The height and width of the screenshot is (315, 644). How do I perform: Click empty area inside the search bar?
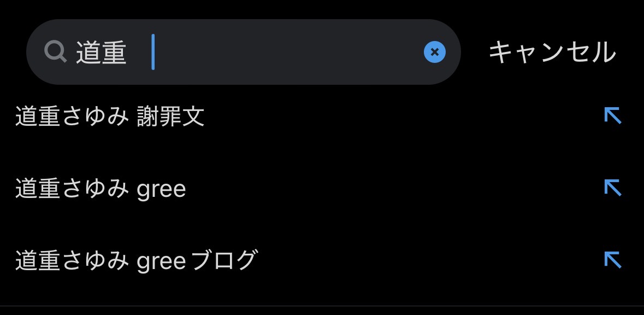pyautogui.click(x=287, y=52)
